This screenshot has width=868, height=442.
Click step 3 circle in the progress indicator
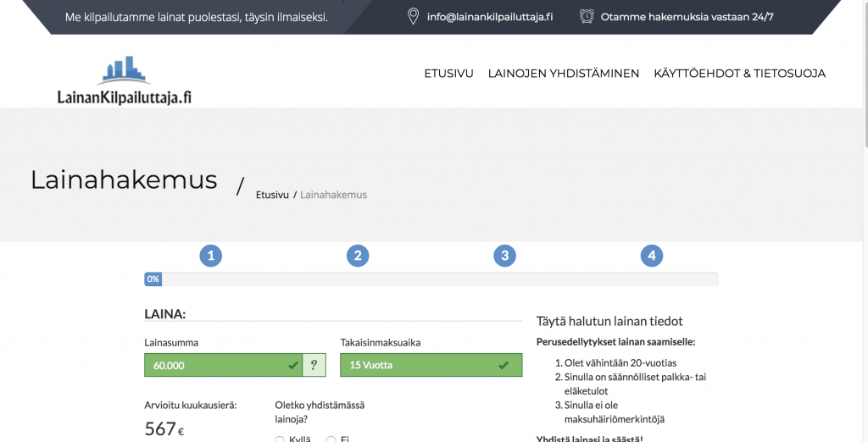(504, 256)
